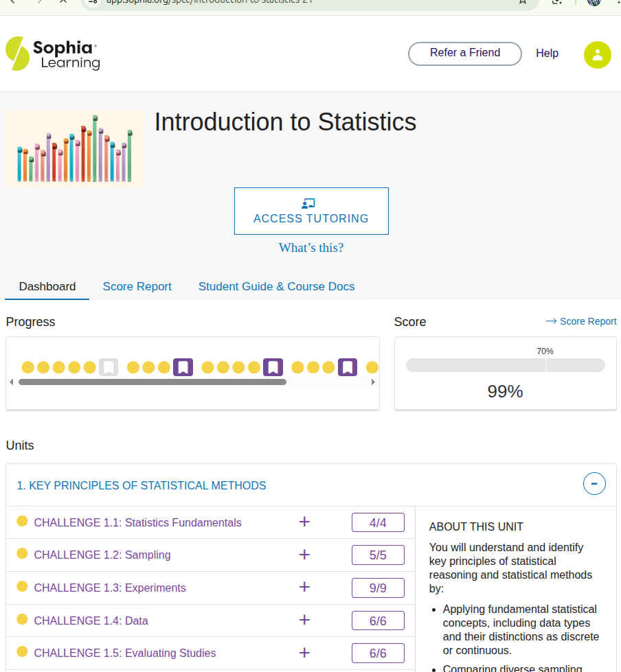Select the third purple bookmark milestone in progress
The height and width of the screenshot is (672, 621).
coord(348,367)
